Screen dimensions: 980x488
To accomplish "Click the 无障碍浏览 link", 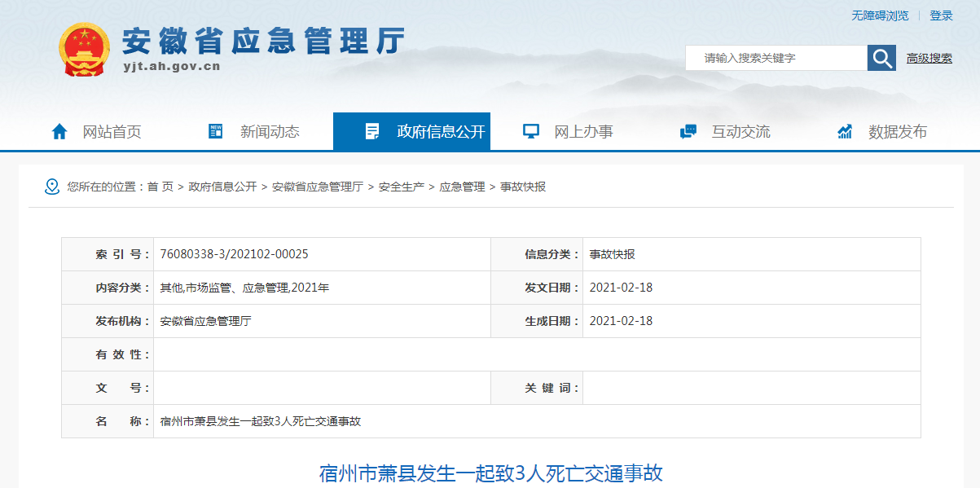I will point(880,15).
